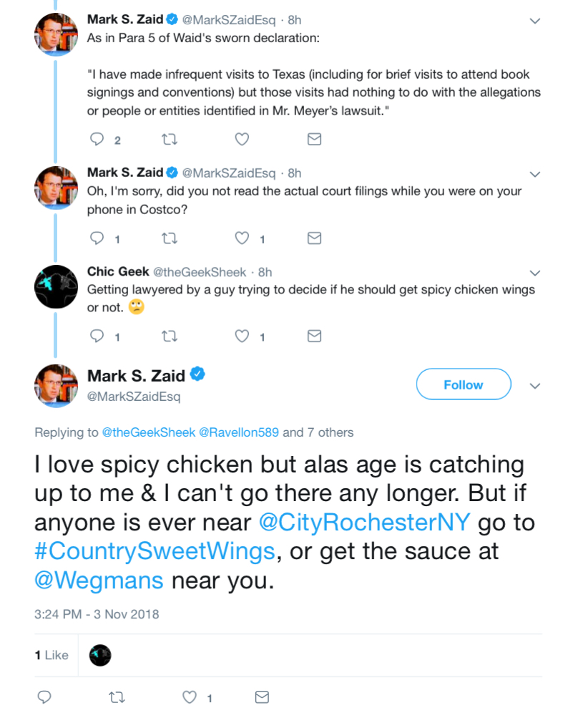Retweet the Chic Geek tweet

[170, 336]
